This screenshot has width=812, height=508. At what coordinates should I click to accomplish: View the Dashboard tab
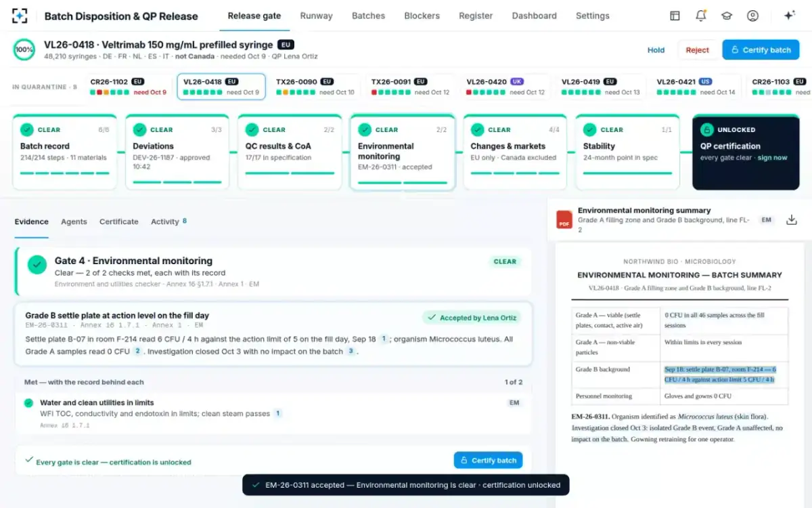point(535,16)
